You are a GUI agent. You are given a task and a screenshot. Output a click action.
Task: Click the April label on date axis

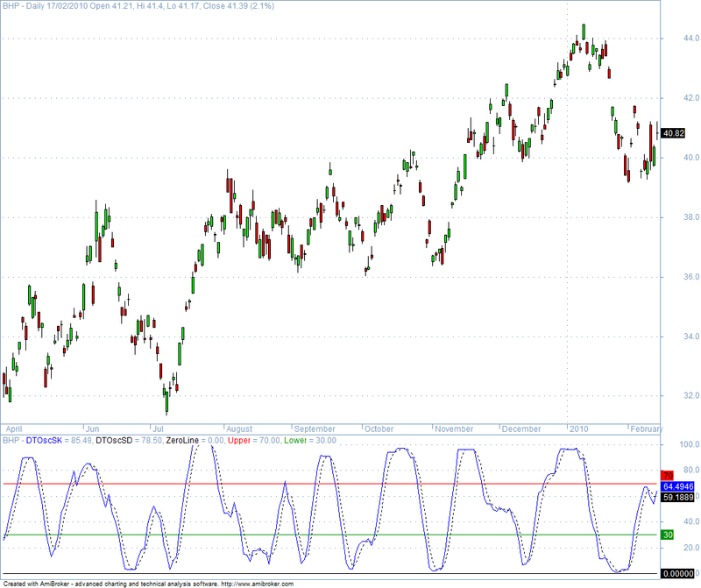click(x=14, y=429)
